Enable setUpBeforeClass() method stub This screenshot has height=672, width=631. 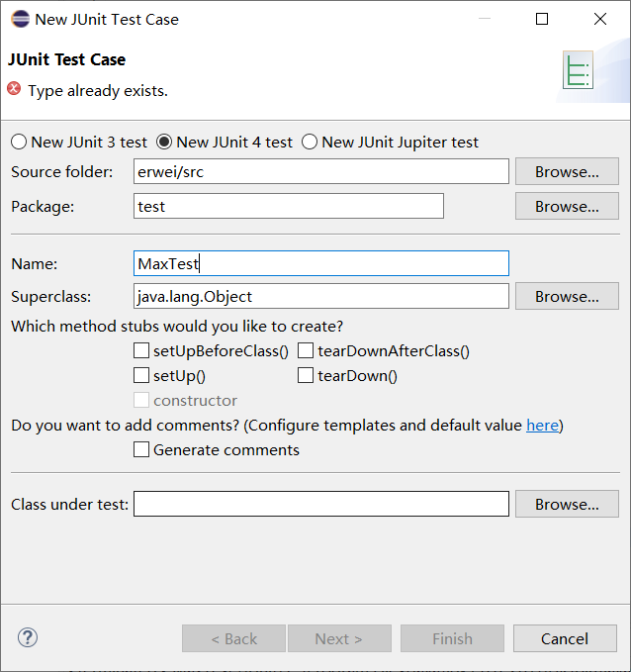tap(142, 350)
